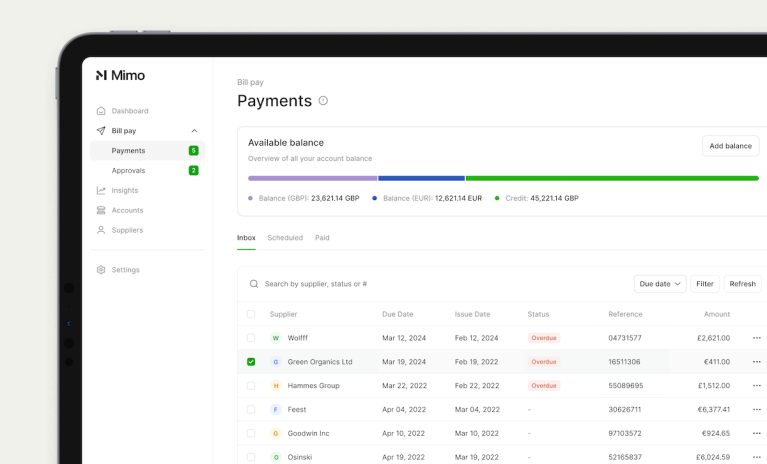Switch to the Scheduled tab
The width and height of the screenshot is (767, 464).
tap(285, 238)
